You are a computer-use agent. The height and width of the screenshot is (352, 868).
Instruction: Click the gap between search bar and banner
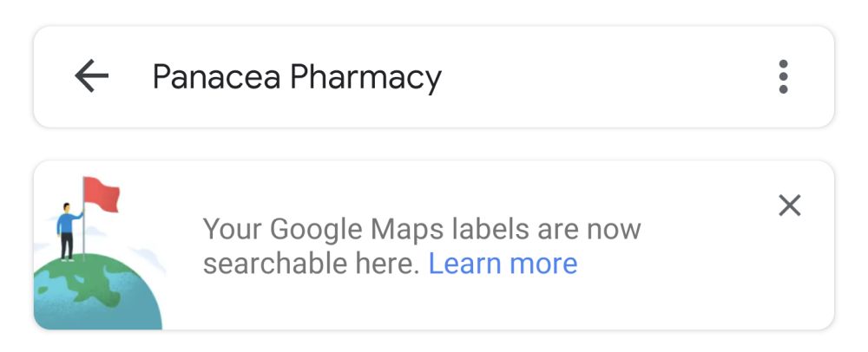[x=434, y=144]
